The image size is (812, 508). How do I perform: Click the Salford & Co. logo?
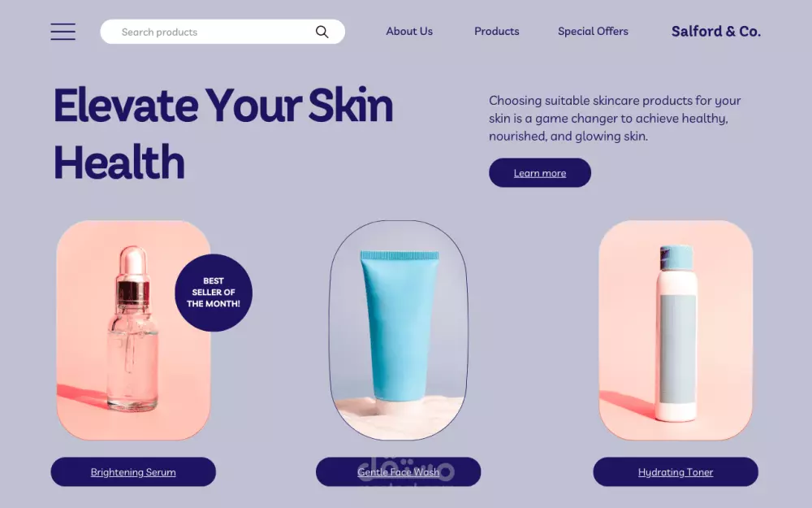tap(715, 32)
